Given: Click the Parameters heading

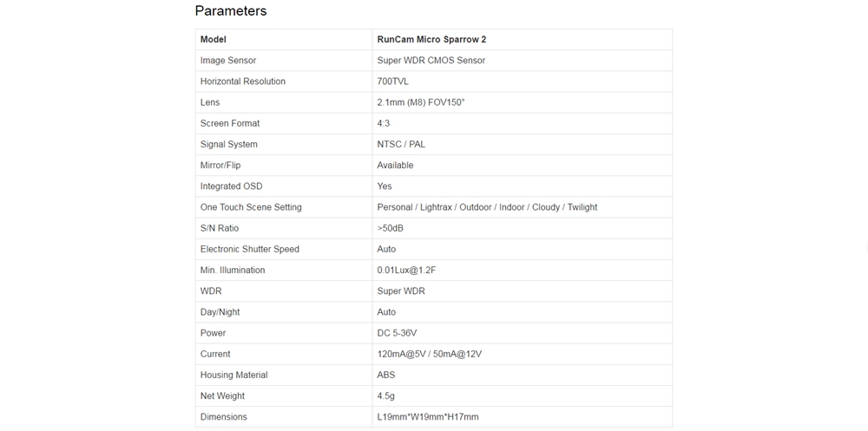Looking at the screenshot, I should (230, 11).
